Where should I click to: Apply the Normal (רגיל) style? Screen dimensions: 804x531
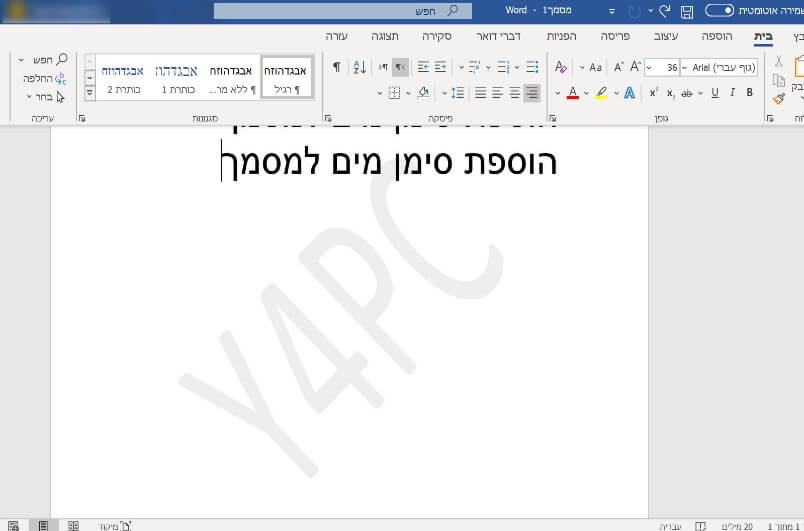coord(286,77)
